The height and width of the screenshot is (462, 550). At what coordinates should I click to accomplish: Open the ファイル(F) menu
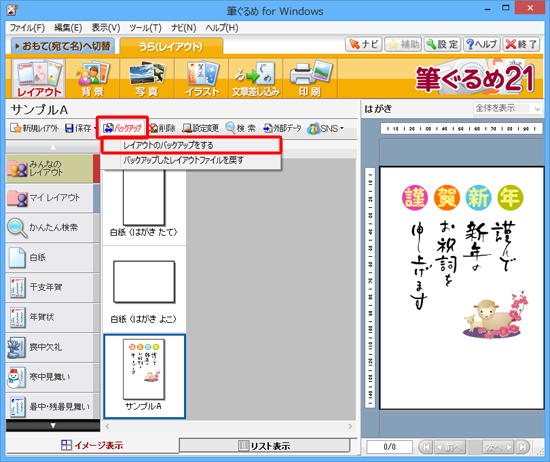tap(27, 28)
